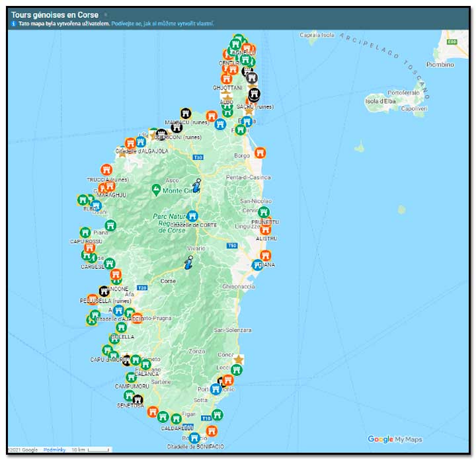Click the black tower marker above SENETOSA
This screenshot has height=460, width=476.
click(x=138, y=399)
